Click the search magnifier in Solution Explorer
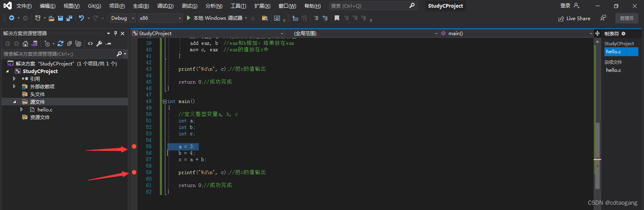The height and width of the screenshot is (210, 644). tap(119, 54)
